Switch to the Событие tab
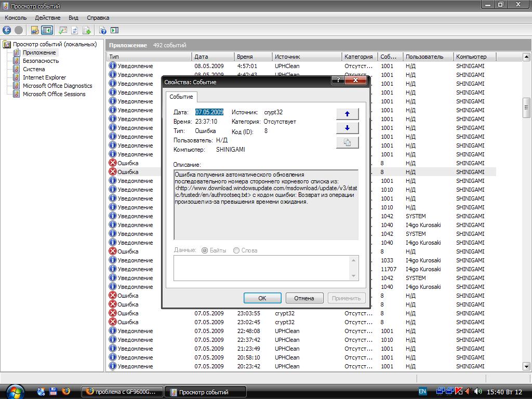The image size is (532, 399). click(181, 97)
